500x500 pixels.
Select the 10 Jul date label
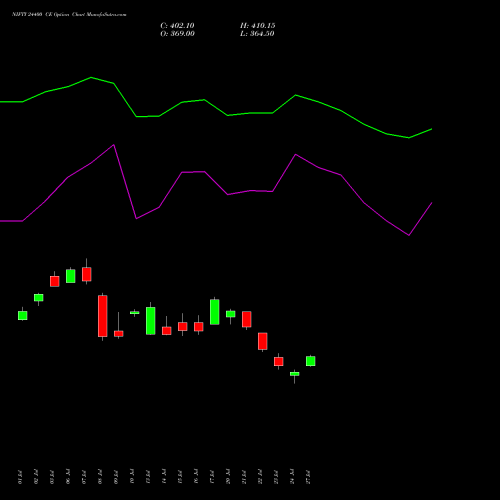point(132,477)
